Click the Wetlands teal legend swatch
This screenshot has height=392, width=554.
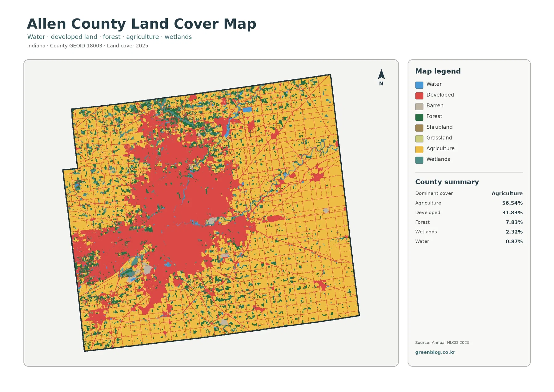(419, 160)
